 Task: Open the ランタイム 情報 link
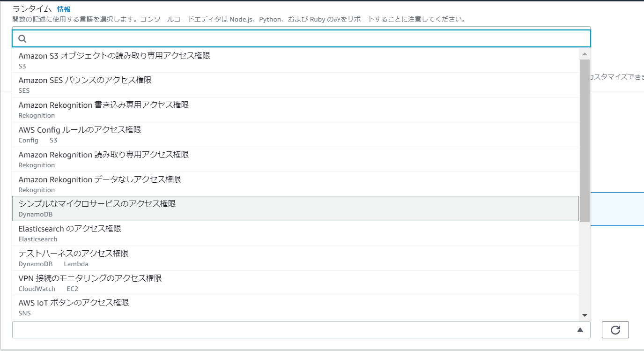pyautogui.click(x=64, y=9)
